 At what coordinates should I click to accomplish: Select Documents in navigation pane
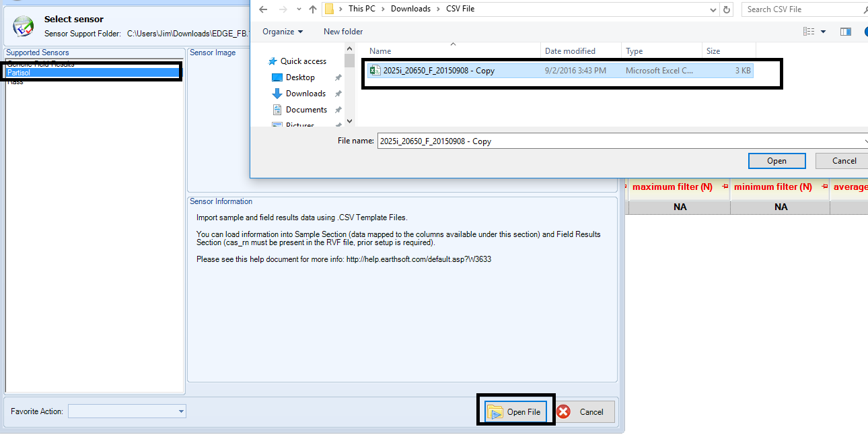(306, 110)
